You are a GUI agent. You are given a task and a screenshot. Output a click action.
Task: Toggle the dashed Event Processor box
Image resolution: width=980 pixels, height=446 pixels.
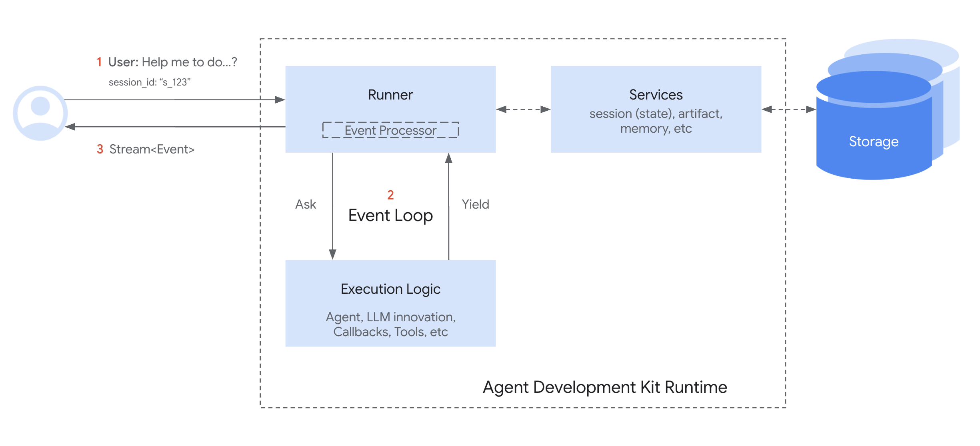pos(390,130)
